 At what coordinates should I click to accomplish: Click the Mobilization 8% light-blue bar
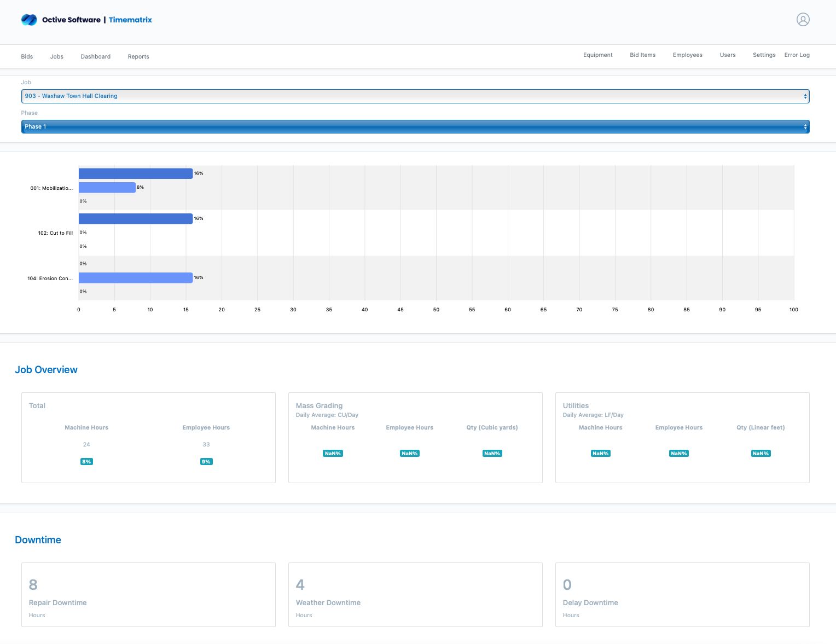tap(107, 188)
